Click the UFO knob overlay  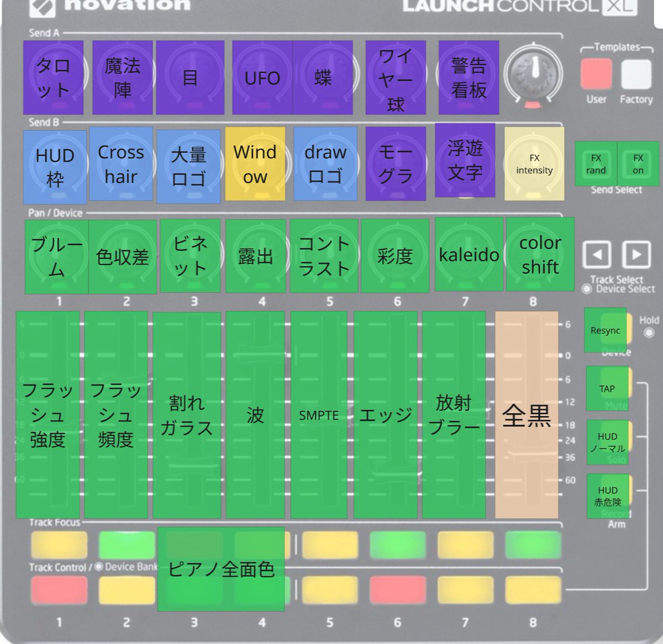pos(262,77)
